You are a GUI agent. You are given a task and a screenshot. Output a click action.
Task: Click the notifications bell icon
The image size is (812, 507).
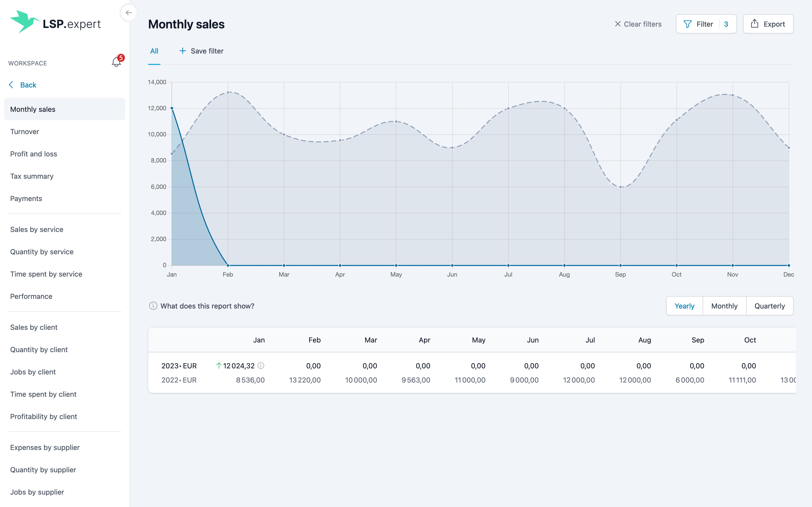click(116, 62)
